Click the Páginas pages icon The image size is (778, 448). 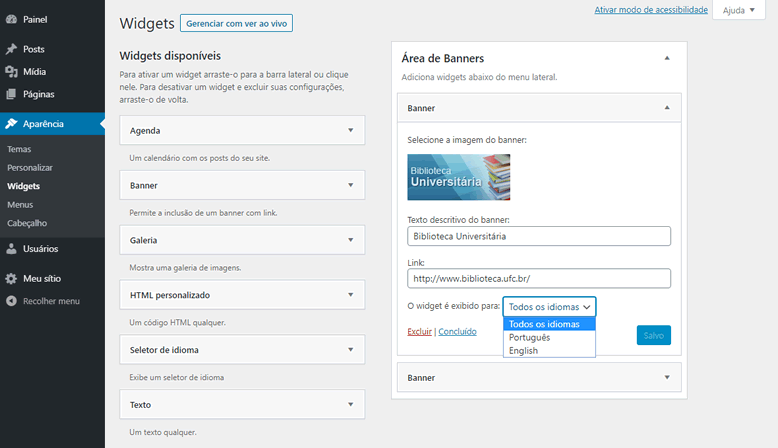click(x=11, y=95)
